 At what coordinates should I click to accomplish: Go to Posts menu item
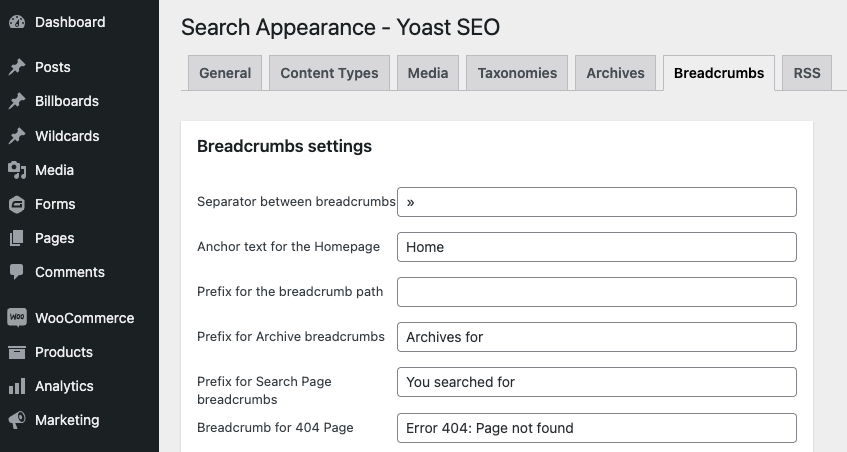tap(52, 67)
